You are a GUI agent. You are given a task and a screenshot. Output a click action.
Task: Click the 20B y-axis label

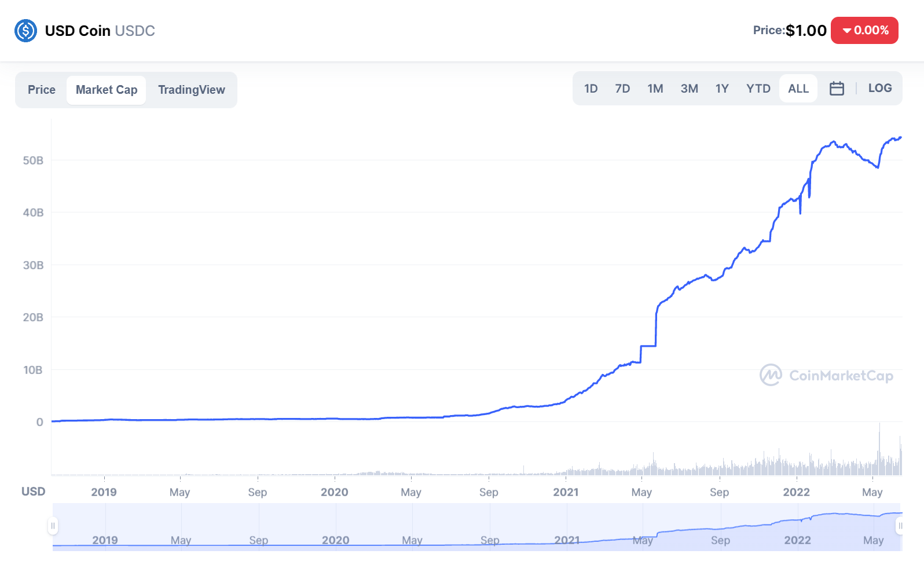pyautogui.click(x=33, y=317)
